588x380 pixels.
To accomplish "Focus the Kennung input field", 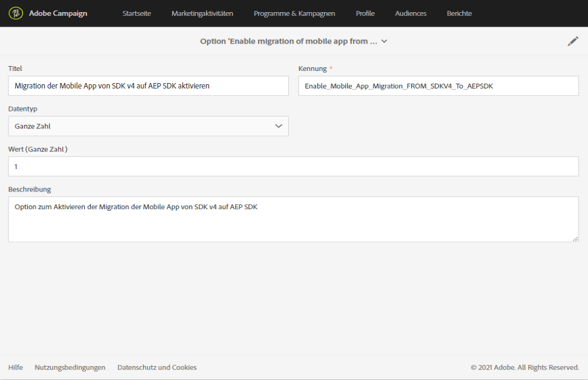I will 438,86.
